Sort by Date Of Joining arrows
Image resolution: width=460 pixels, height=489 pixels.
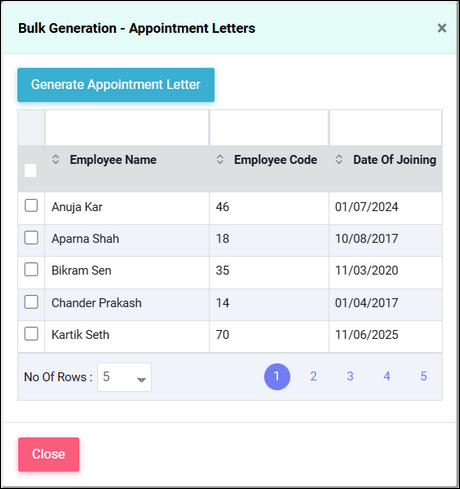pyautogui.click(x=339, y=159)
